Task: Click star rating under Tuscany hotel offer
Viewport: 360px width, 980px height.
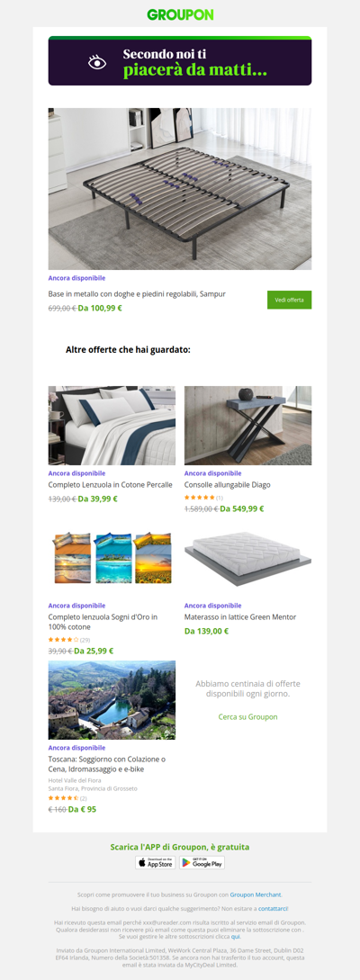Action: [x=63, y=798]
